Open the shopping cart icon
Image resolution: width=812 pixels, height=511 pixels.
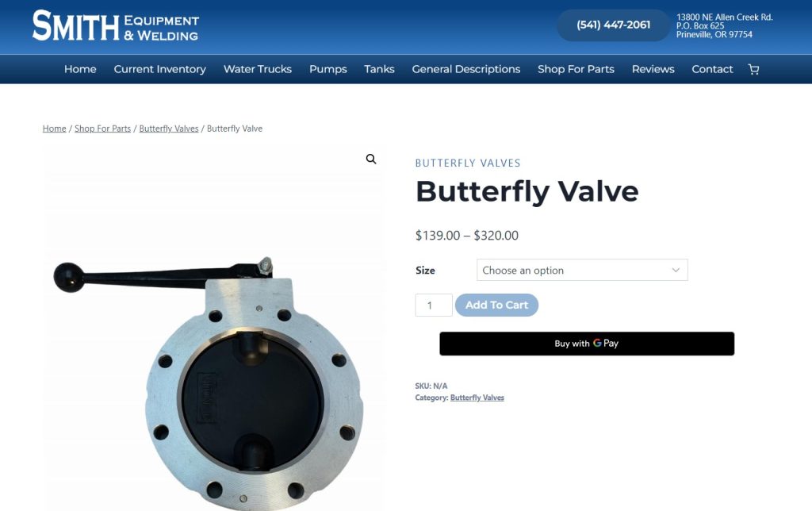[x=753, y=70]
